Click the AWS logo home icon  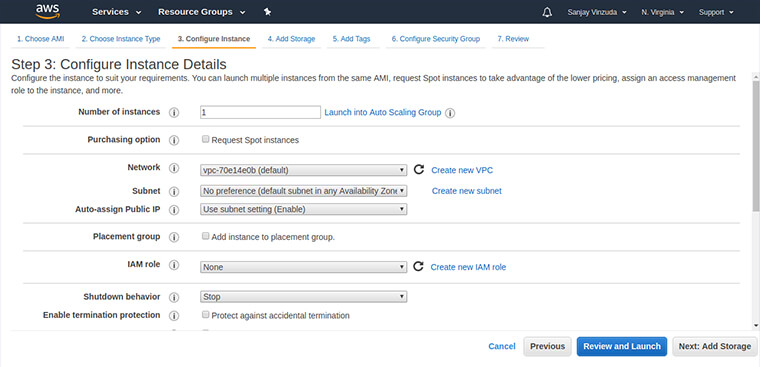[x=48, y=12]
